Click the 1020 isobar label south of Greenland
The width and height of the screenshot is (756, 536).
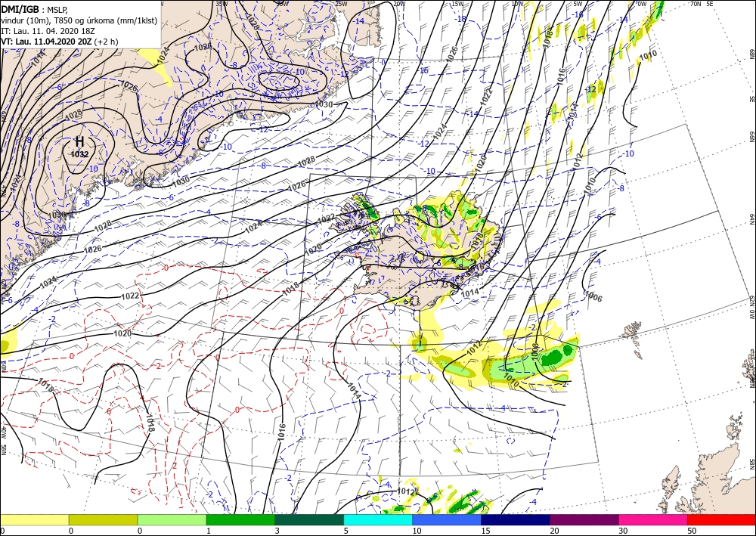click(x=122, y=333)
